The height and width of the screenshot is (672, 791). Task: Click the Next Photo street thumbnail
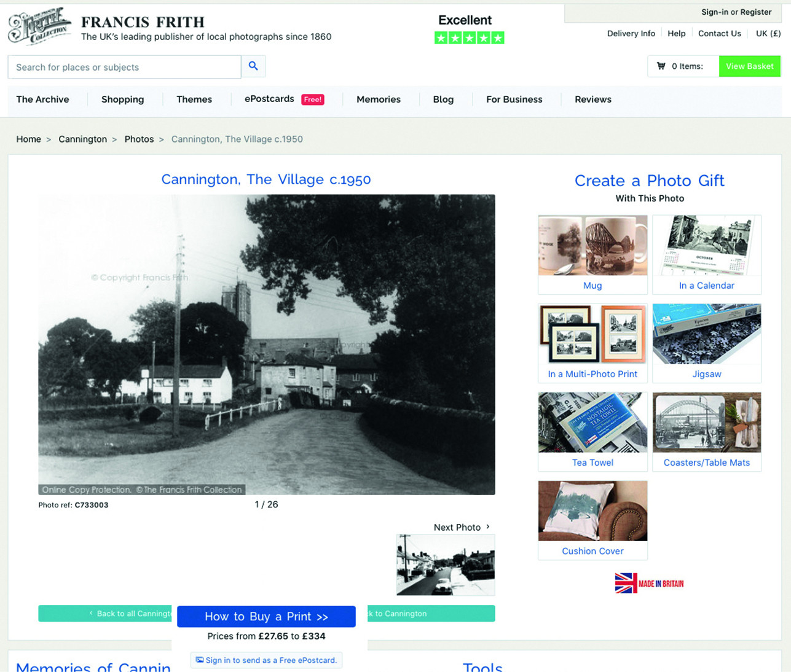tap(446, 565)
